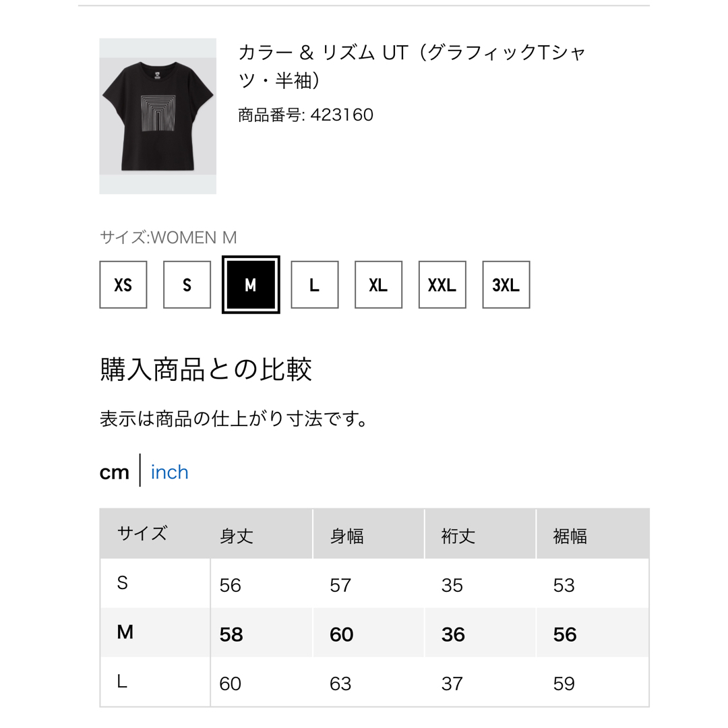Pick the XXL size option
The width and height of the screenshot is (728, 728).
[442, 284]
